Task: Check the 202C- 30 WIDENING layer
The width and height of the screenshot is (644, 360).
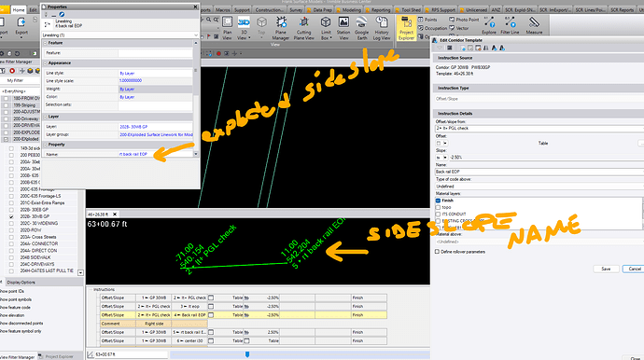Action: pos(11,223)
